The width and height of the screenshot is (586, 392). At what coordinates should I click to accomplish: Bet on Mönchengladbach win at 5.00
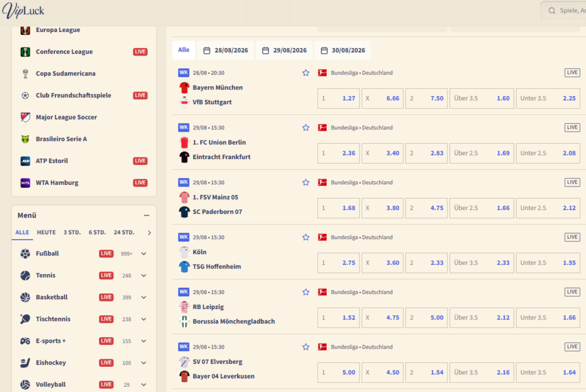426,318
